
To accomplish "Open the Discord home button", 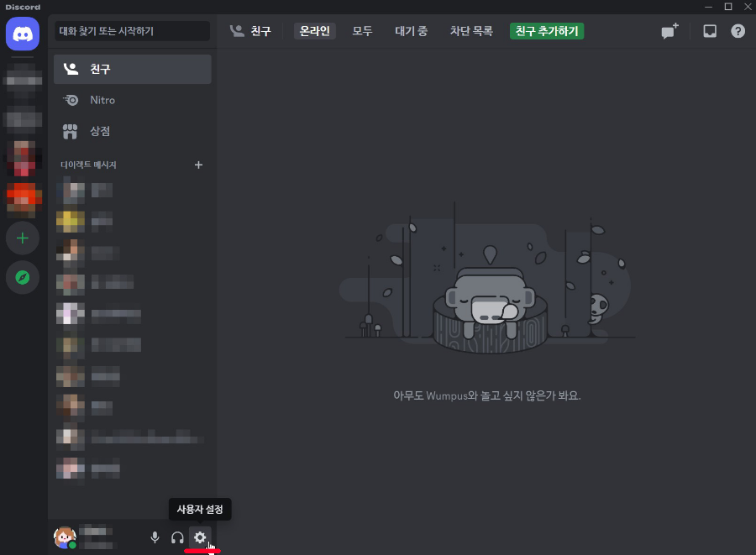I will coord(23,34).
